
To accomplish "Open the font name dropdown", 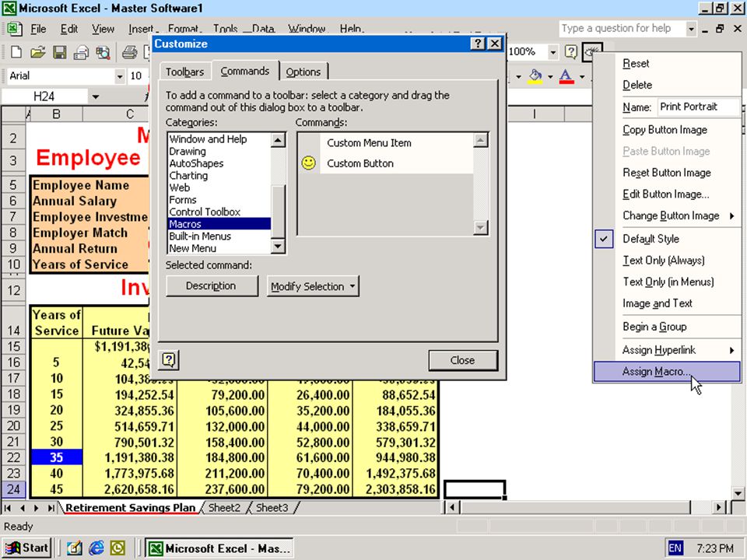I will point(120,76).
